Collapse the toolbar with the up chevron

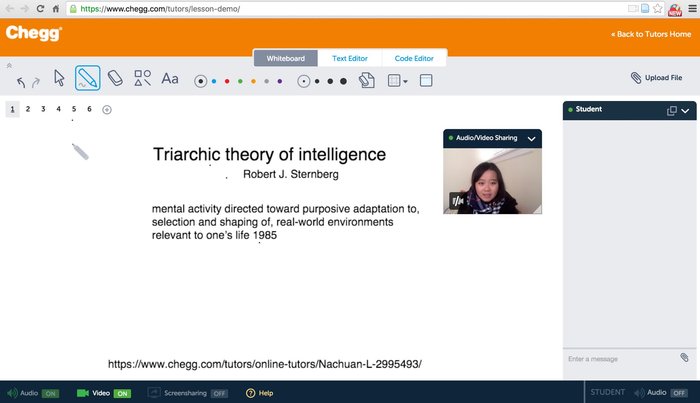(9, 66)
